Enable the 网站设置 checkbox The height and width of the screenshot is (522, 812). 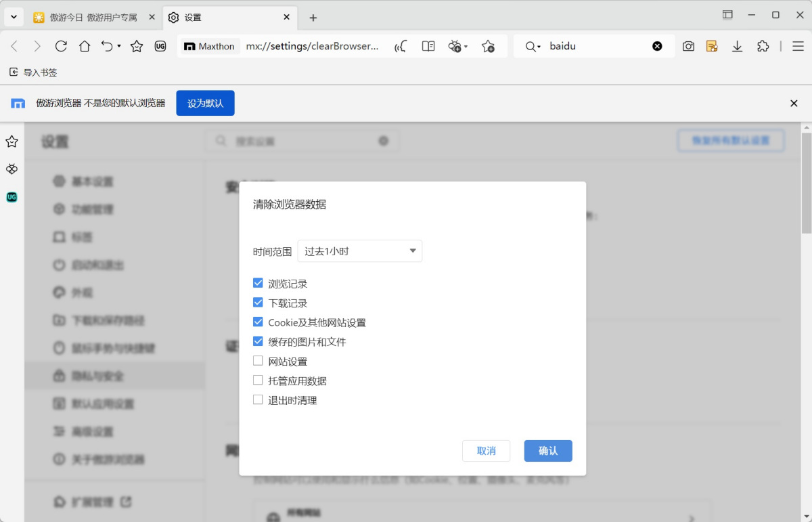pyautogui.click(x=258, y=361)
